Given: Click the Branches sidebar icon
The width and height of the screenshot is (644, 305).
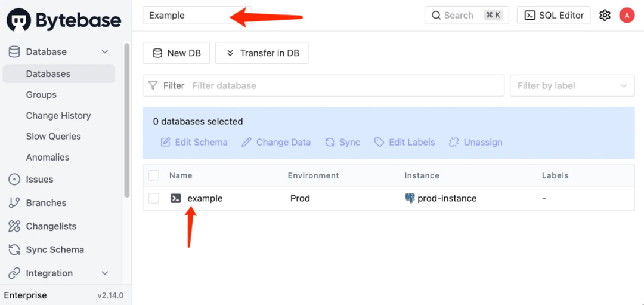Looking at the screenshot, I should 14,203.
